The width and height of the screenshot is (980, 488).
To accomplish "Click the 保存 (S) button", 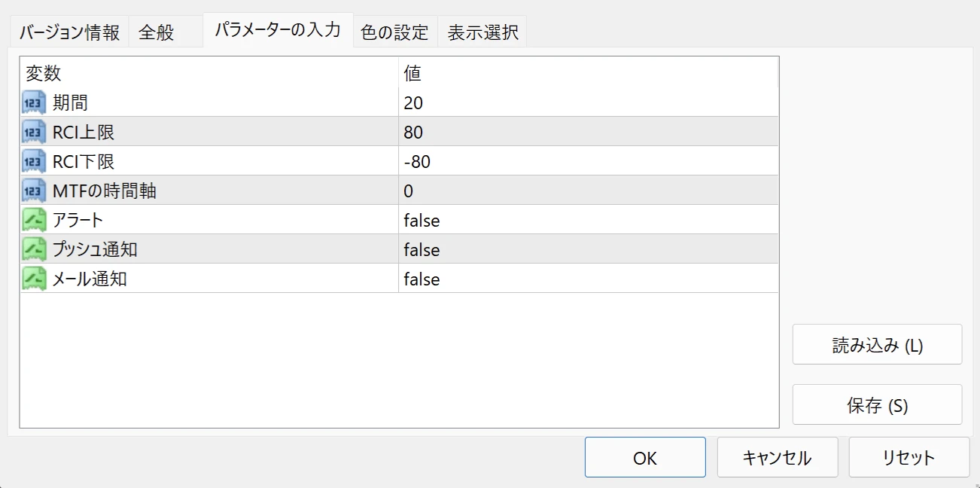I will [x=877, y=404].
